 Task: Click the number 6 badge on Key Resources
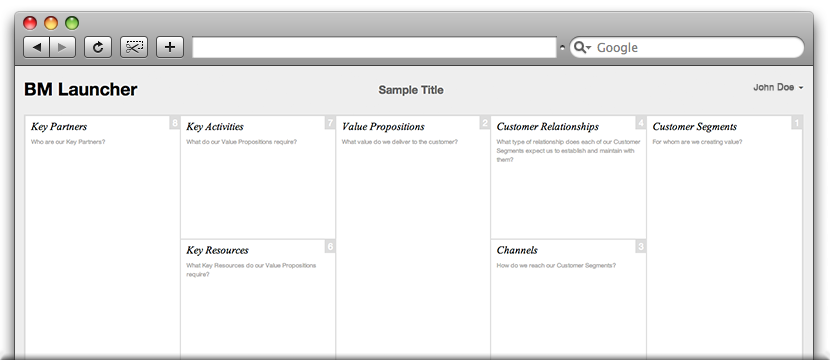(330, 247)
